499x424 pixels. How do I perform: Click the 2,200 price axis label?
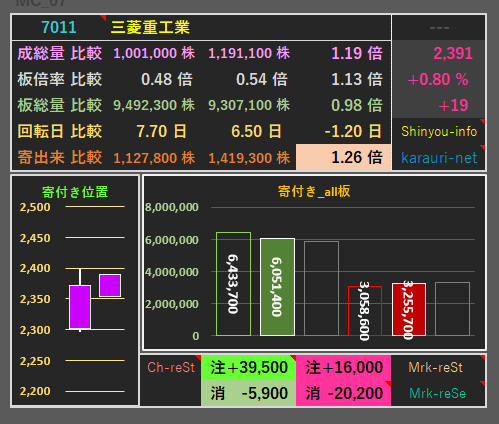click(35, 391)
